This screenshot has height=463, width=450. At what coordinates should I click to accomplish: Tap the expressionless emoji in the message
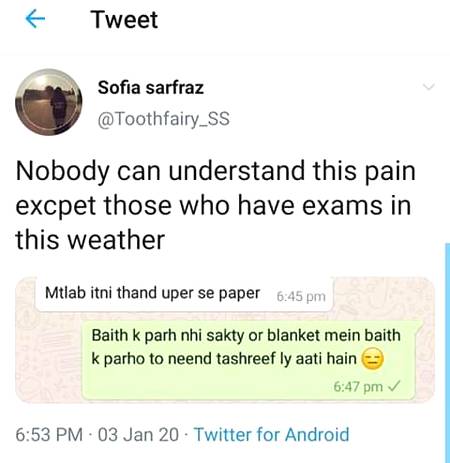[x=373, y=359]
